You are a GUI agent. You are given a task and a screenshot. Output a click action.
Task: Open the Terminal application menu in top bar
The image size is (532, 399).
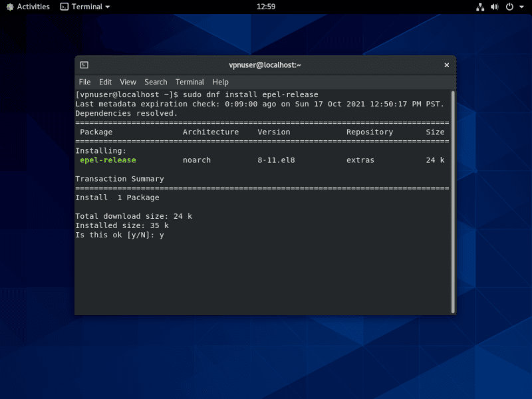tap(85, 7)
